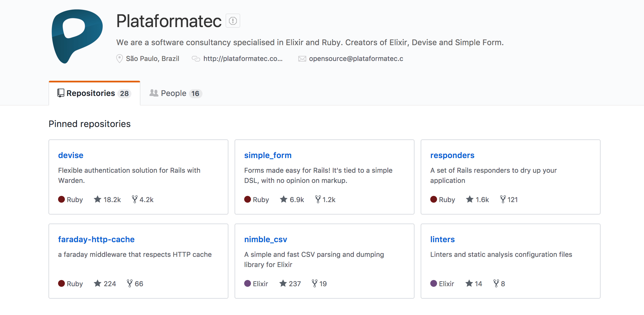Click the star icon on nimble_csv card
Screen dimensions: 644x315
(x=283, y=283)
